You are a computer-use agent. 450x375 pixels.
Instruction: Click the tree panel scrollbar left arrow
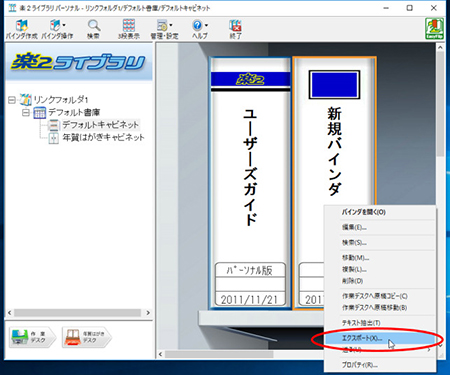pyautogui.click(x=10, y=313)
